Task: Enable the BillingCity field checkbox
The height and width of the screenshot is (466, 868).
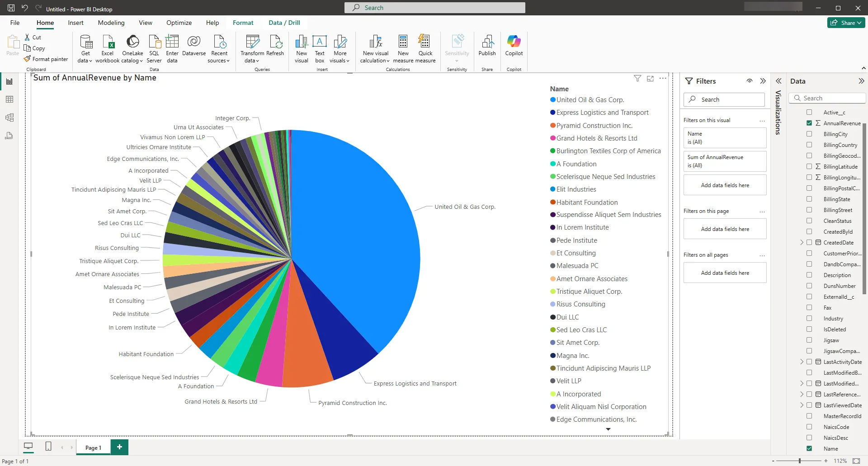Action: (x=809, y=134)
